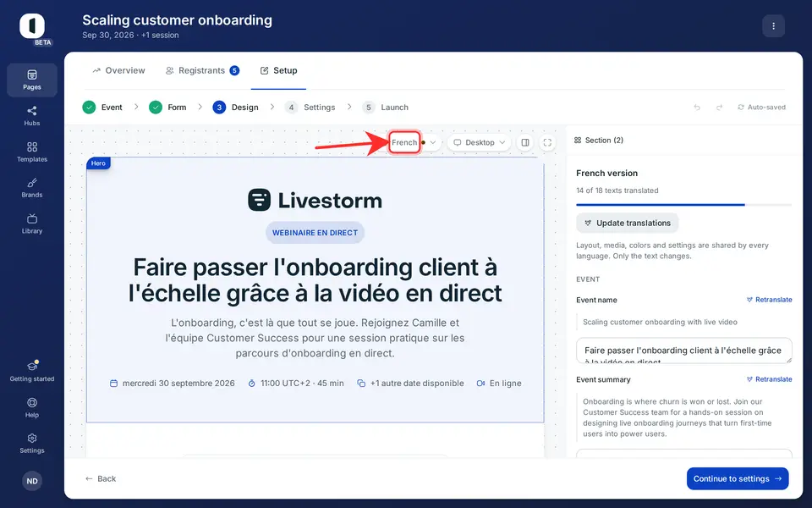Click the 'En ligne' label
The height and width of the screenshot is (508, 812).
[499, 383]
